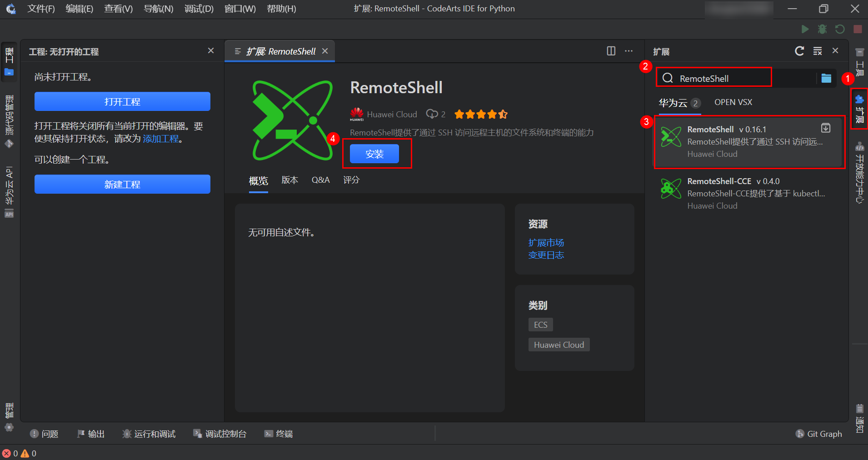Switch to the Q&A tab
868x460 pixels.
tap(321, 180)
